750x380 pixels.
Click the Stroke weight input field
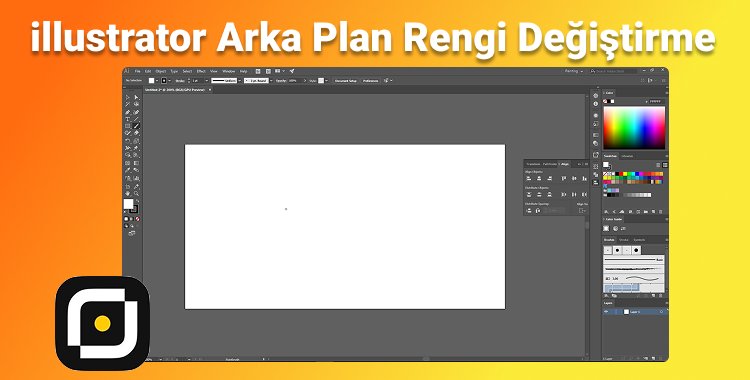tap(198, 80)
